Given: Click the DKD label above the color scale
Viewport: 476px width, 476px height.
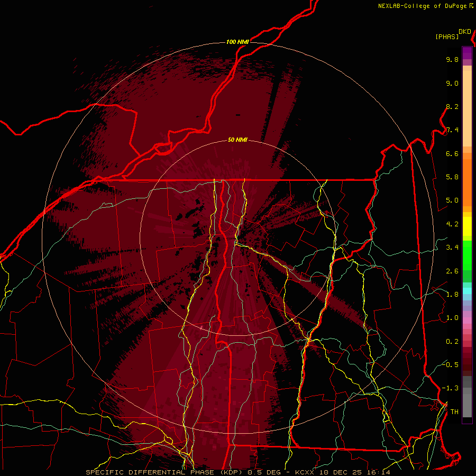Looking at the screenshot, I should tap(464, 32).
